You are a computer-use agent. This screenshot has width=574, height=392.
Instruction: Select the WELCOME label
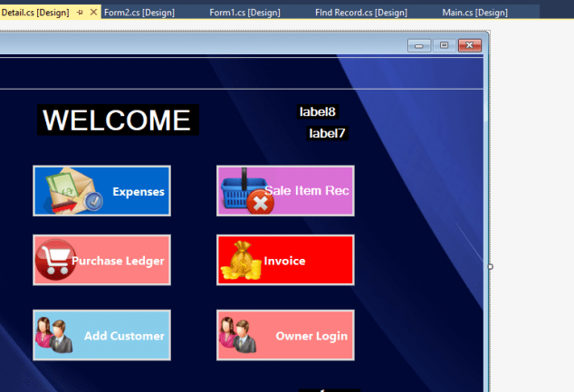118,120
